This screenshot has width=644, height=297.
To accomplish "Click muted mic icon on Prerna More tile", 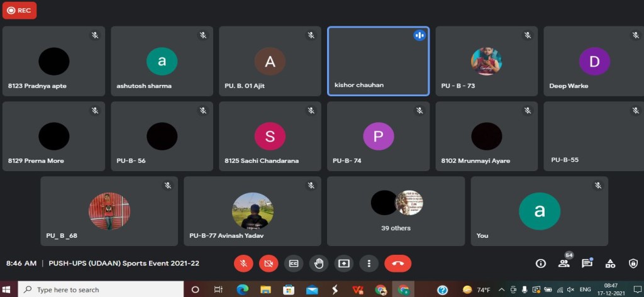I will click(95, 111).
